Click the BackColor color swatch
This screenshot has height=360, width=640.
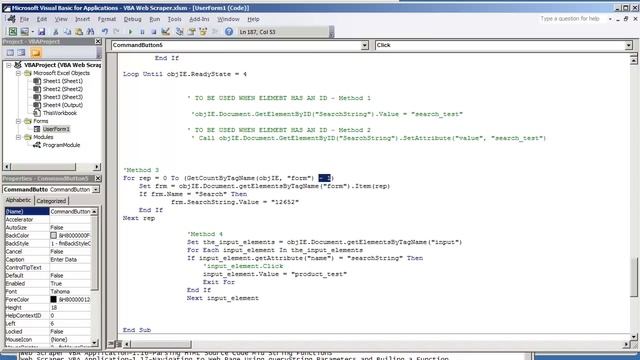(53, 236)
